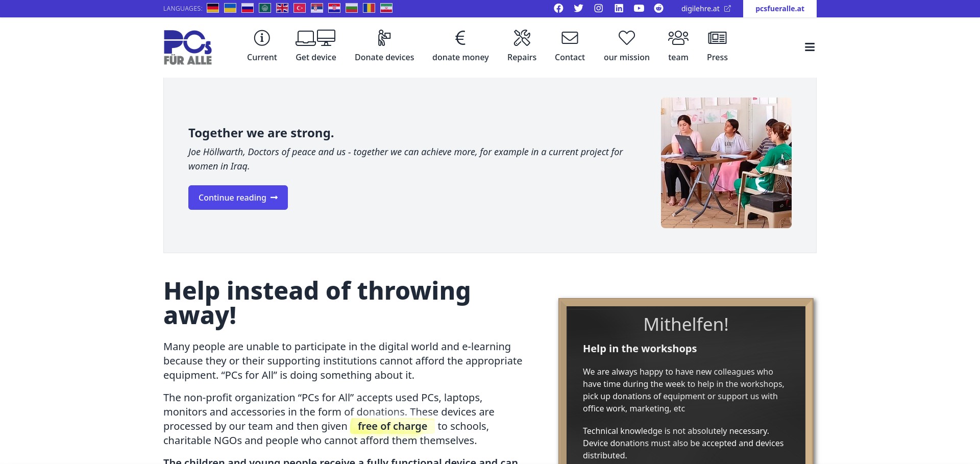This screenshot has height=464, width=980.
Task: Click the Reddit icon
Action: click(659, 8)
